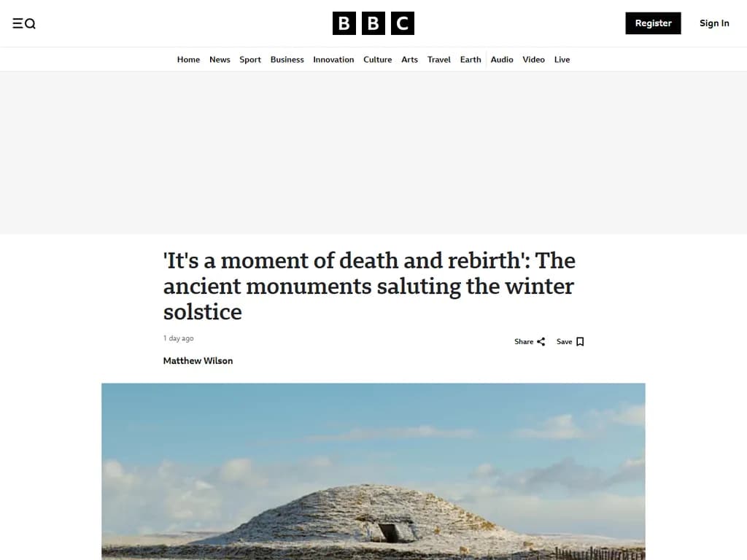Click the BBC logo
Image resolution: width=747 pixels, height=560 pixels.
tap(373, 23)
